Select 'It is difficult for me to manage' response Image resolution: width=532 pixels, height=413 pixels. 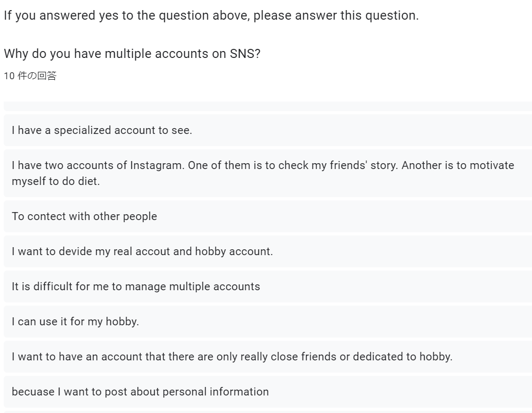click(268, 286)
